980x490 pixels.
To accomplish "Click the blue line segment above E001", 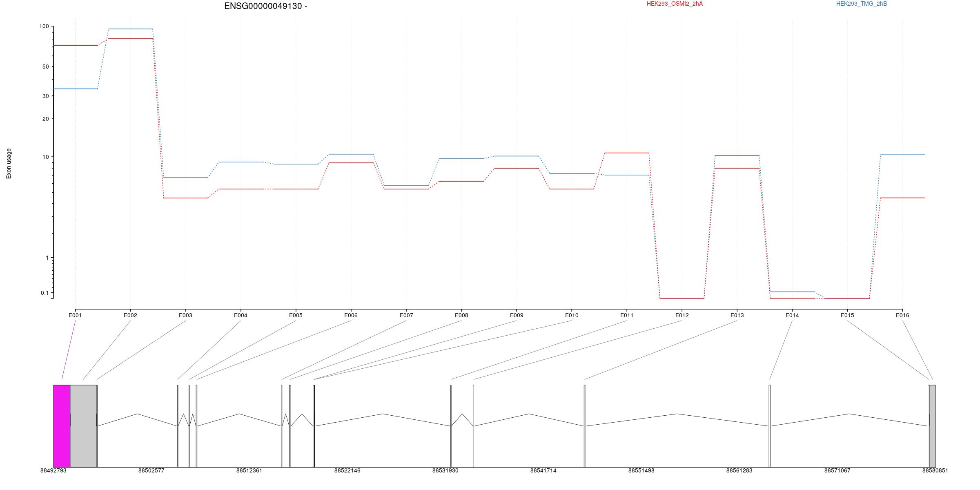I will click(x=76, y=89).
